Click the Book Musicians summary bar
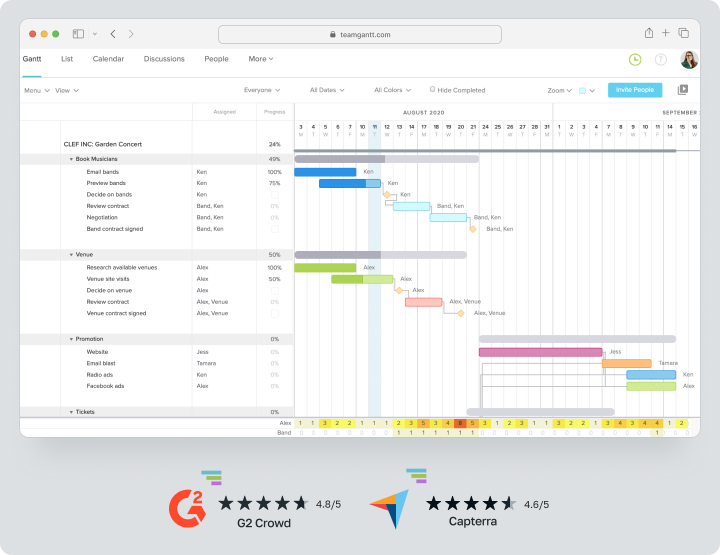 click(x=387, y=159)
